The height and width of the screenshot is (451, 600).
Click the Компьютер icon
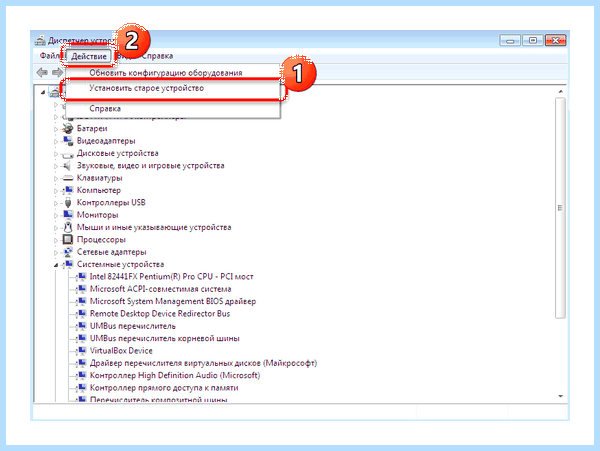[x=68, y=190]
